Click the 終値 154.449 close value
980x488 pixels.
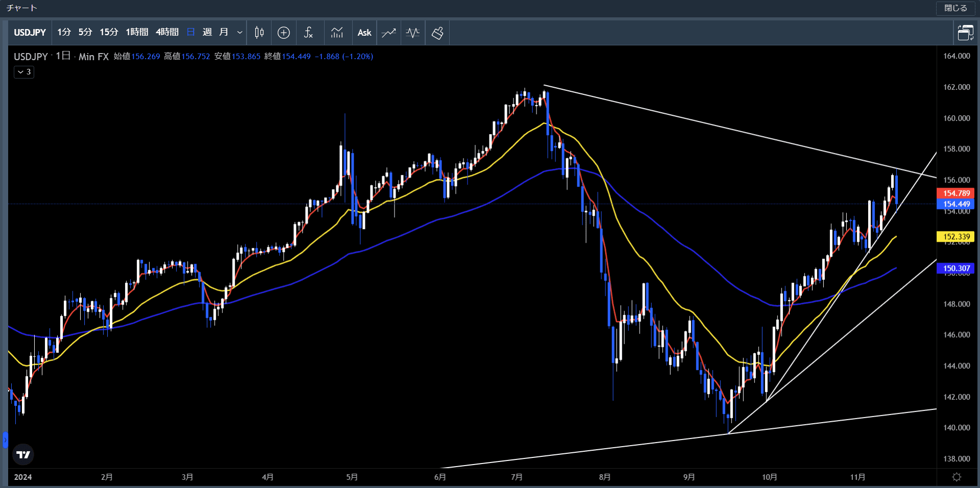287,57
